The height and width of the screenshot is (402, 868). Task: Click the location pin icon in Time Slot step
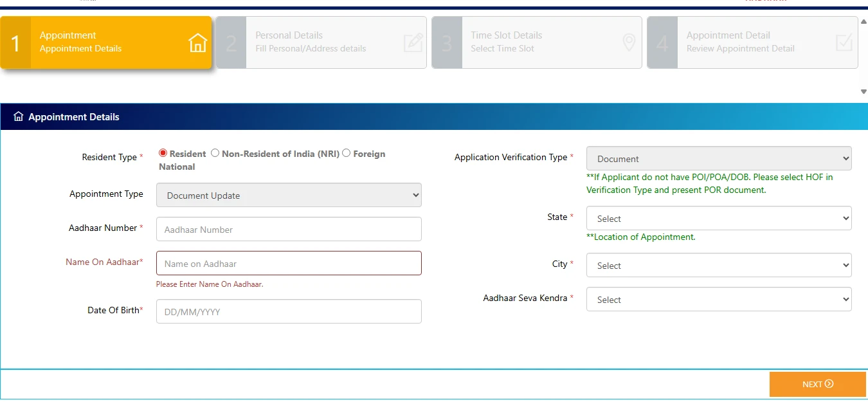click(629, 42)
